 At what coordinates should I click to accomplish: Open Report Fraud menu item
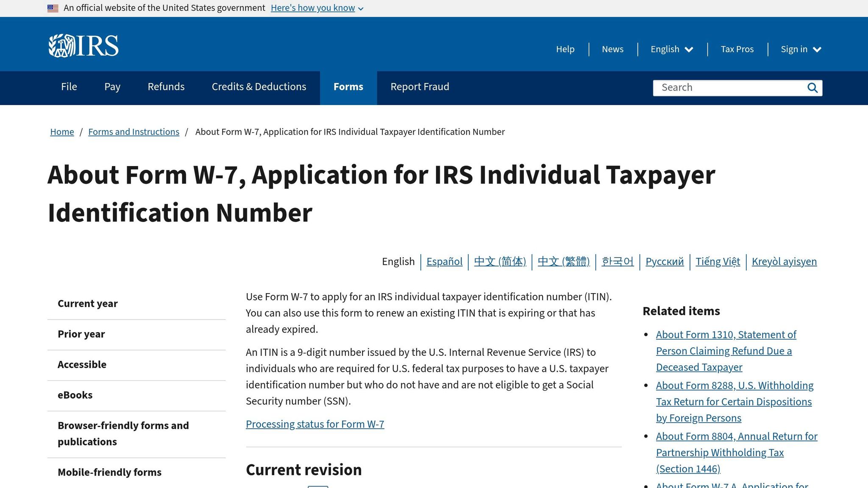[x=420, y=87]
